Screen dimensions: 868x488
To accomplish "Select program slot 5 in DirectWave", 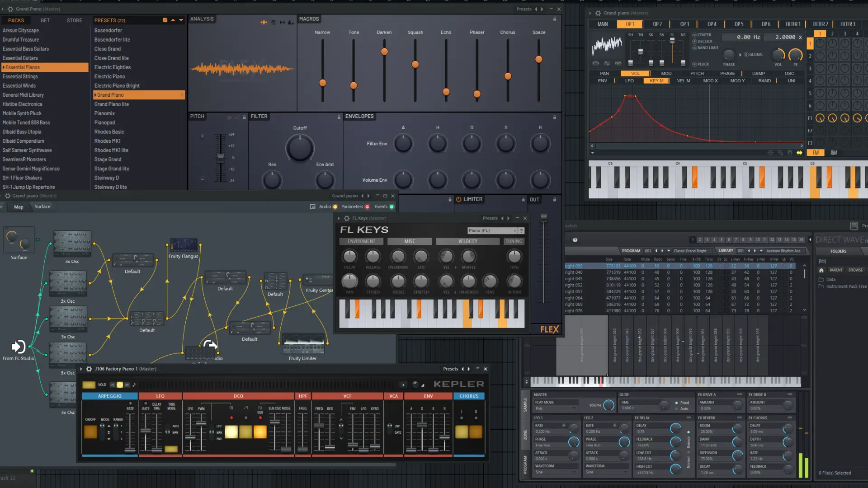I will [x=722, y=240].
